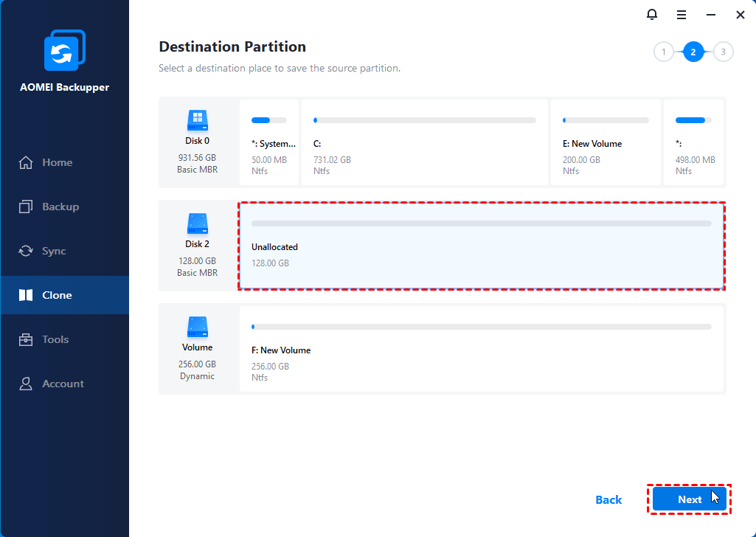Open the Account page

point(63,384)
